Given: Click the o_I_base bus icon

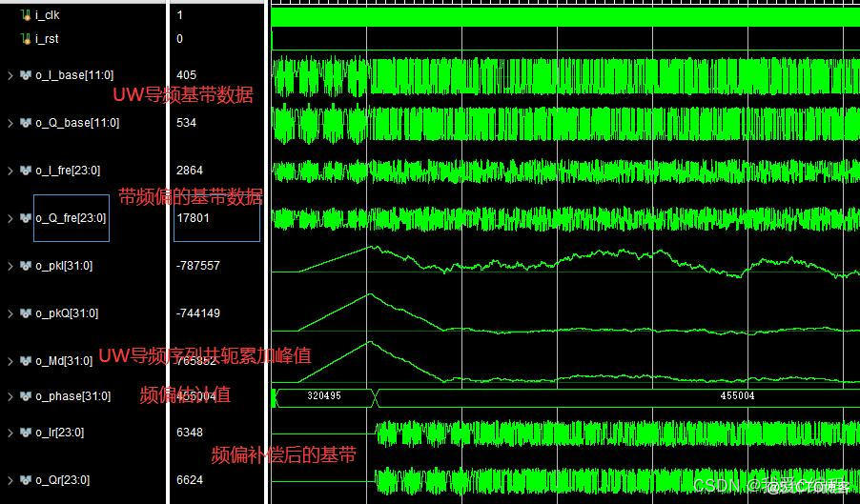Looking at the screenshot, I should coord(25,75).
